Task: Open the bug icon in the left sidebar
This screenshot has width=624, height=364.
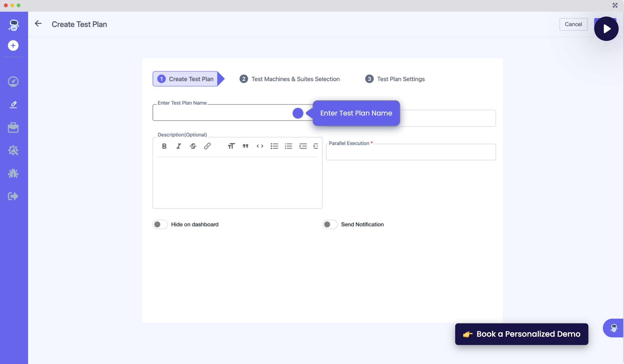Action: (13, 173)
